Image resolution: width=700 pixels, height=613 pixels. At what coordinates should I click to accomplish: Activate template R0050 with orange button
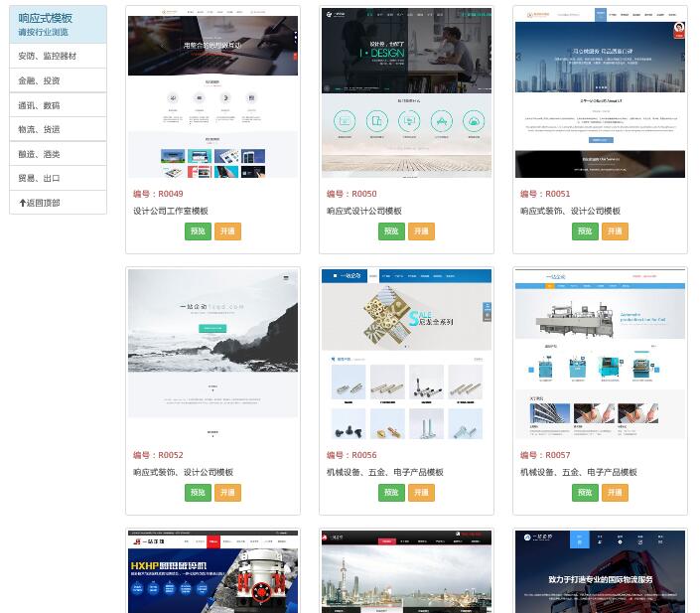[x=421, y=230]
